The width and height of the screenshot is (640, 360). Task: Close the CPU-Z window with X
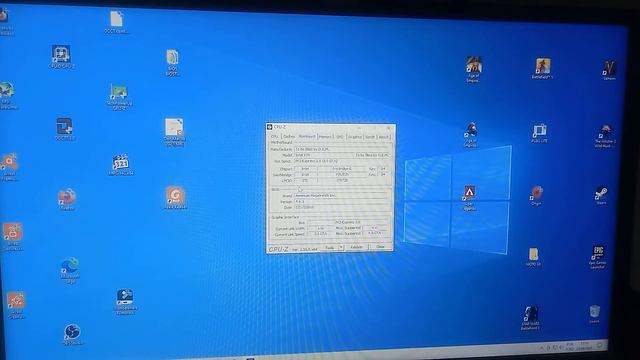[x=389, y=128]
